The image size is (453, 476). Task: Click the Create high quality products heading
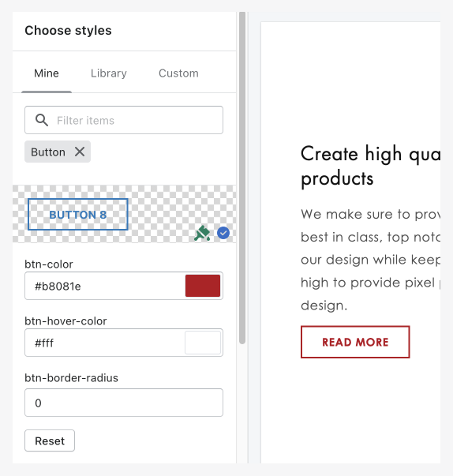(x=370, y=166)
